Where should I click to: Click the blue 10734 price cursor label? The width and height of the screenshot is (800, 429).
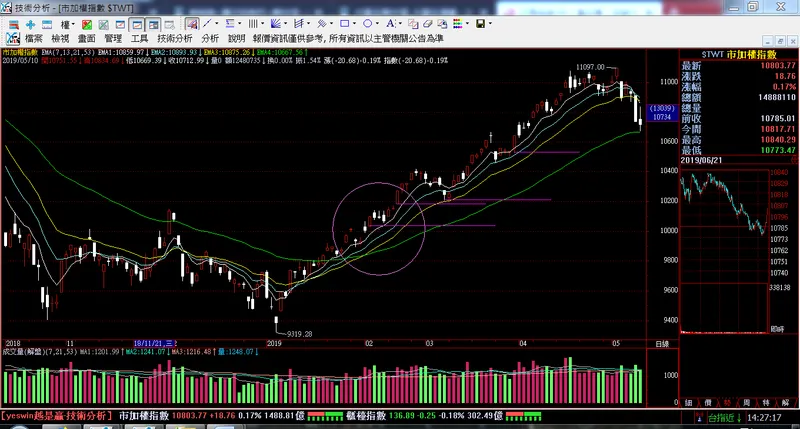click(662, 117)
